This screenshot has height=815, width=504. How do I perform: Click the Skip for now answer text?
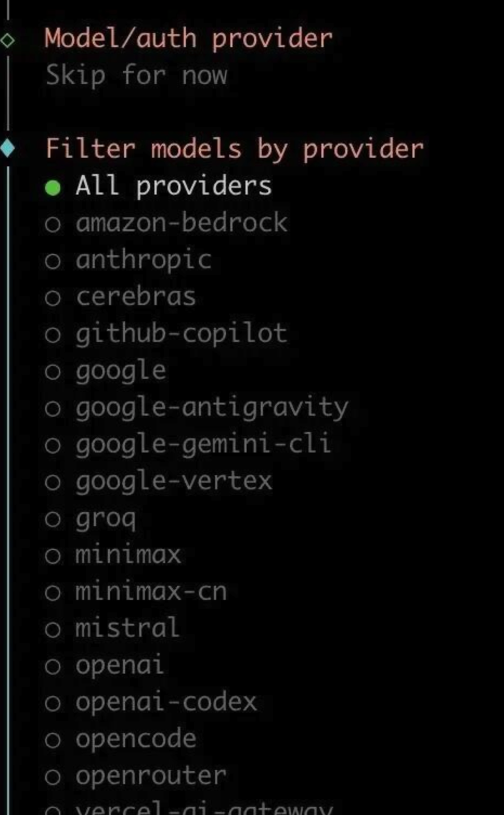[136, 75]
